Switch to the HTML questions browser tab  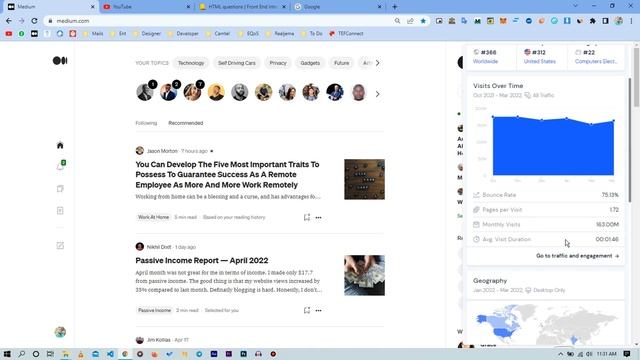pyautogui.click(x=243, y=7)
